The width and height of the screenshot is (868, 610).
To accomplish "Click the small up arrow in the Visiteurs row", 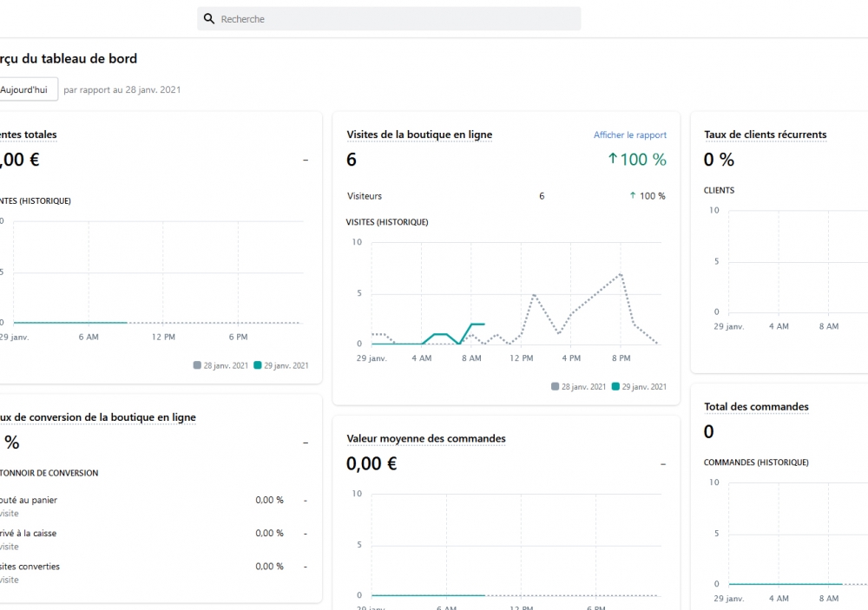I will (632, 196).
